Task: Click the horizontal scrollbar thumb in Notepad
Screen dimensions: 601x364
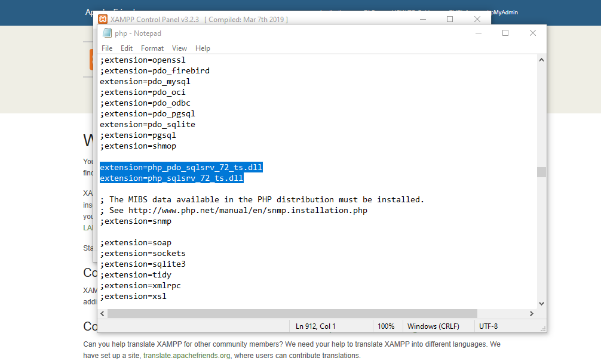Action: click(x=293, y=313)
